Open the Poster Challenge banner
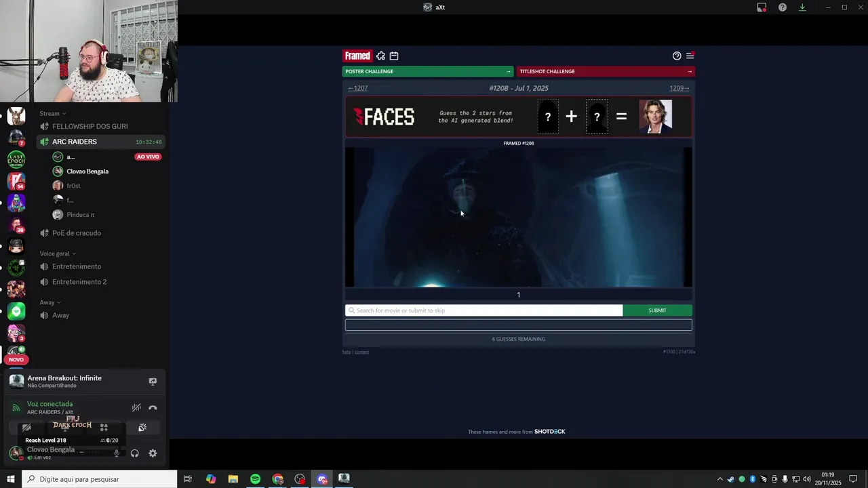This screenshot has height=488, width=868. coord(429,71)
